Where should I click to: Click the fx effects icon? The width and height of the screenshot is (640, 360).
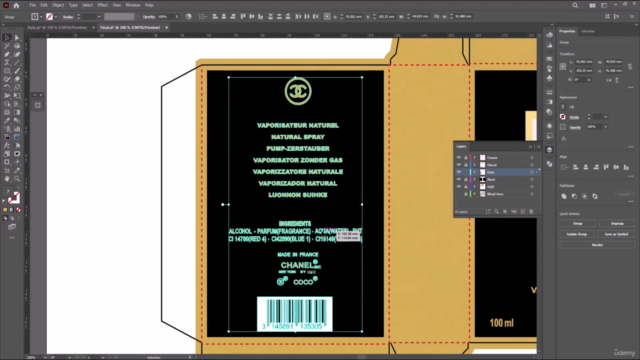(x=564, y=138)
